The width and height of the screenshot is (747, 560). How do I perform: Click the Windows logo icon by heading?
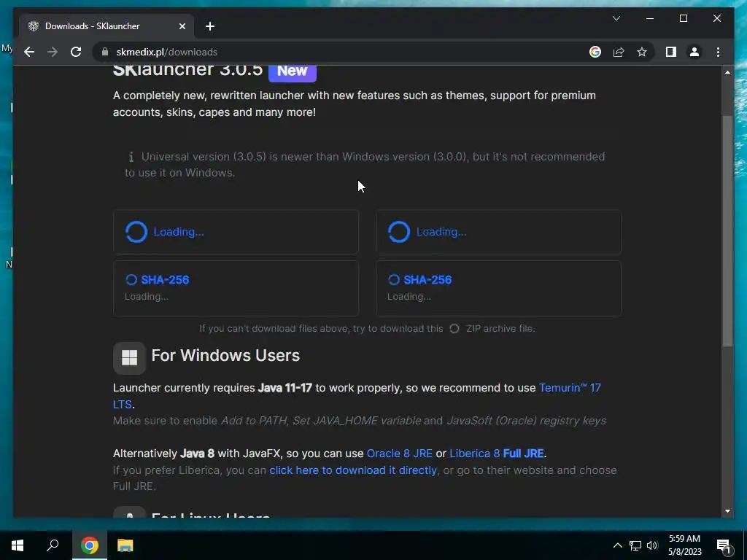(129, 357)
